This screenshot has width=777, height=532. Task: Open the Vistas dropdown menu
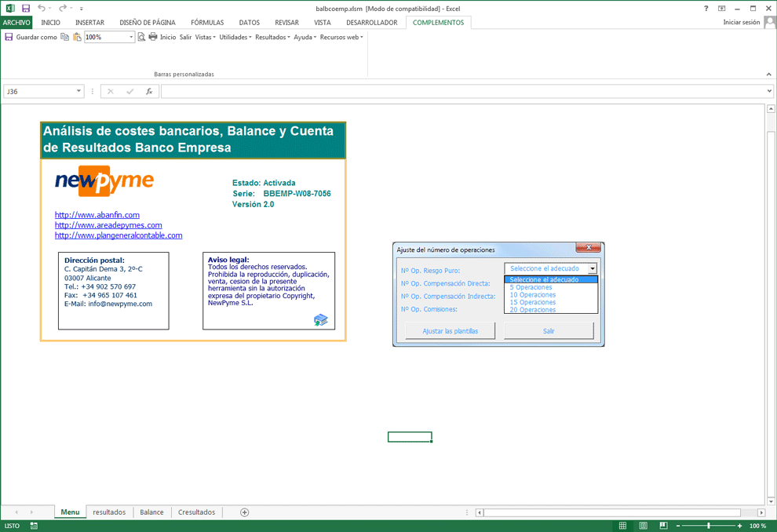point(205,37)
